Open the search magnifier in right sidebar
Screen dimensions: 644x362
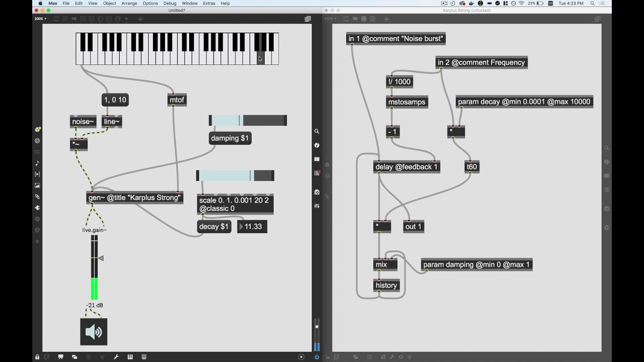click(x=316, y=131)
